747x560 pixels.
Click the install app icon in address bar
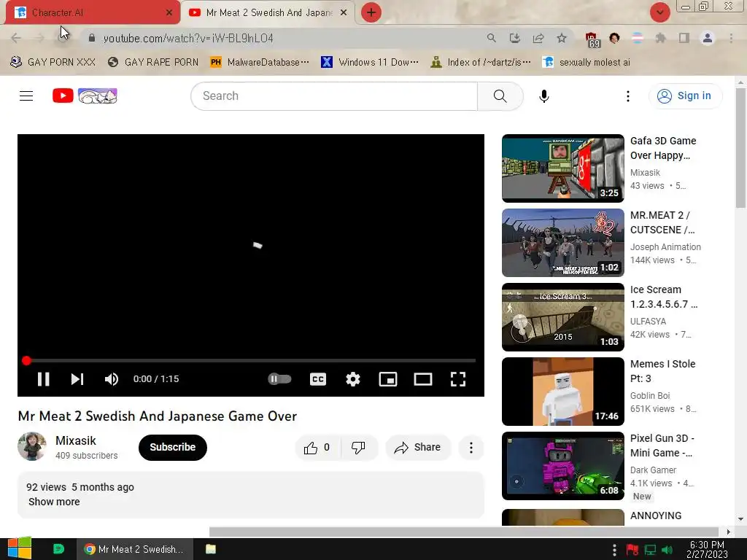(x=515, y=38)
